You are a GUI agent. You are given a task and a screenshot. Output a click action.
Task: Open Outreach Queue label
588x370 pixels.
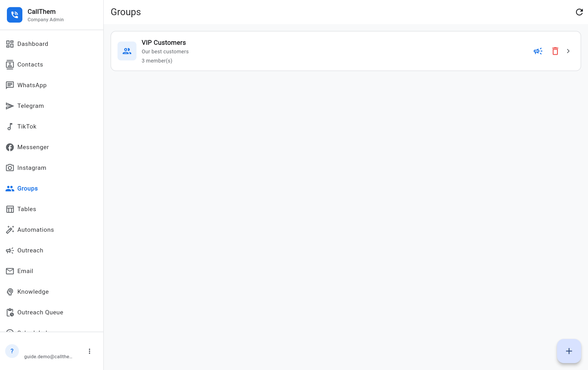click(x=40, y=312)
